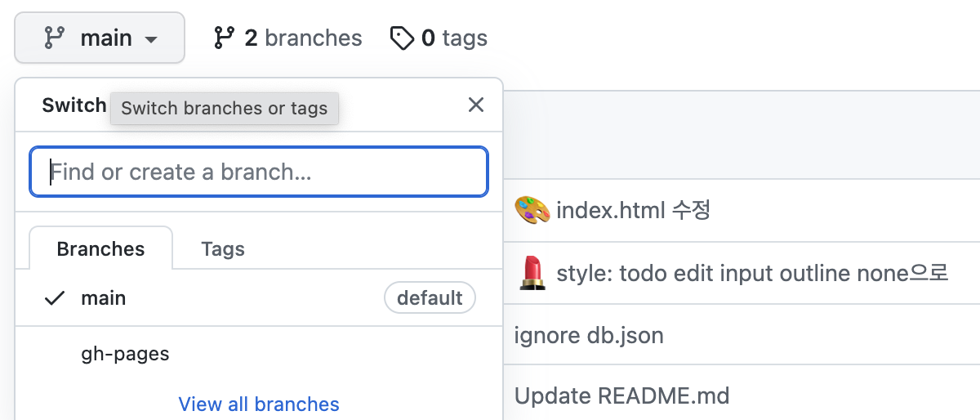
Task: Open the '0 tags' link
Action: click(x=454, y=38)
